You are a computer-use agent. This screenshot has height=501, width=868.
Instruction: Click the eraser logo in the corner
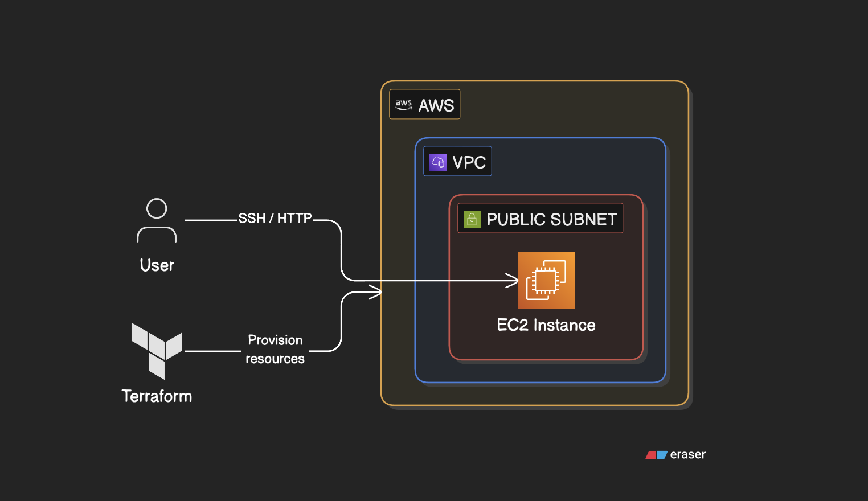(x=675, y=454)
